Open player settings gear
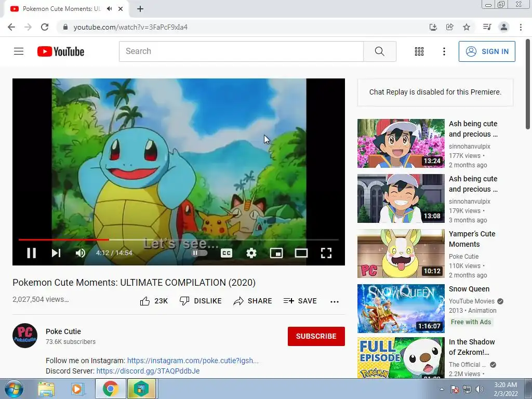 coord(251,253)
